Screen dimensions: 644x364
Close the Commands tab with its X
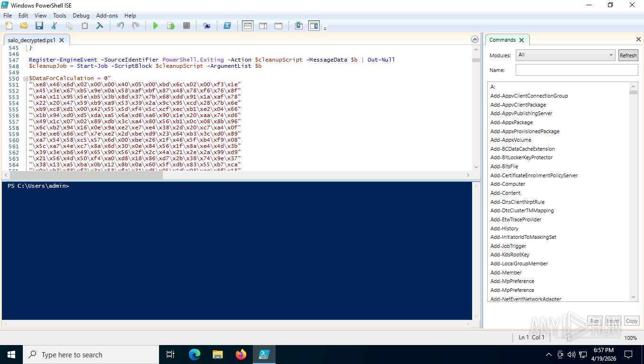[521, 40]
